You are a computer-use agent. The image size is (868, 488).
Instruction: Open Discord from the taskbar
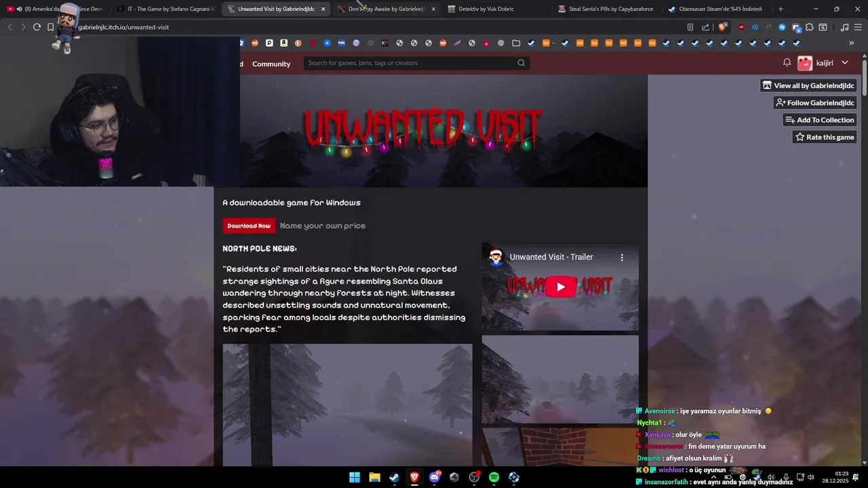(434, 477)
